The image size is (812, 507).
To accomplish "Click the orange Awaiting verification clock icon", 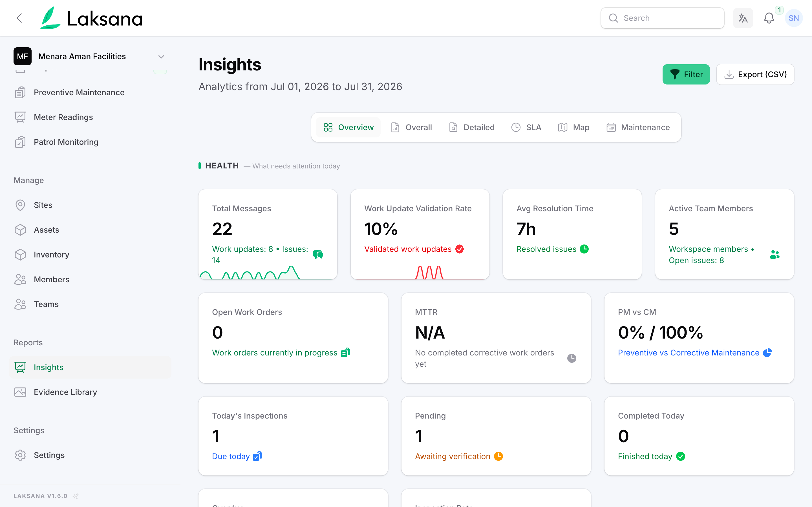I will pyautogui.click(x=498, y=456).
